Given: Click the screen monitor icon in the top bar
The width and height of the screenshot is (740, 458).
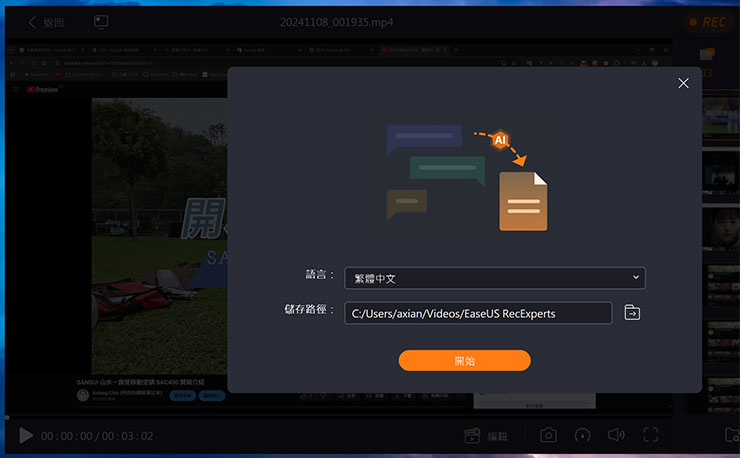Looking at the screenshot, I should click(x=101, y=22).
